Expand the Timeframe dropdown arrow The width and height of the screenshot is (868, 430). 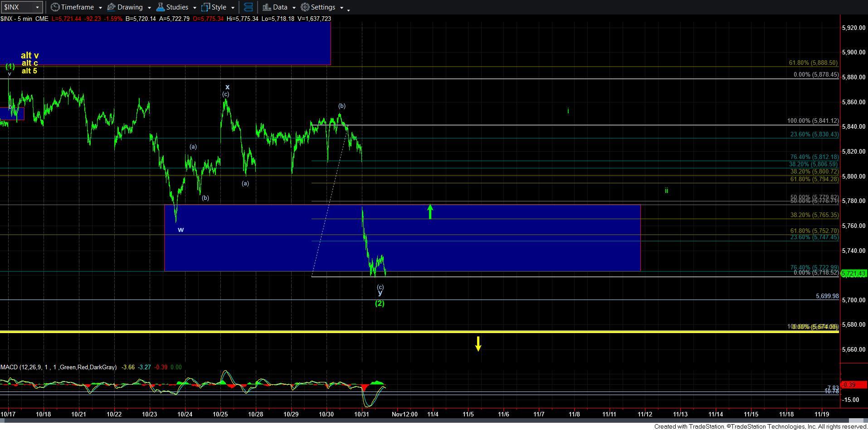pyautogui.click(x=100, y=8)
